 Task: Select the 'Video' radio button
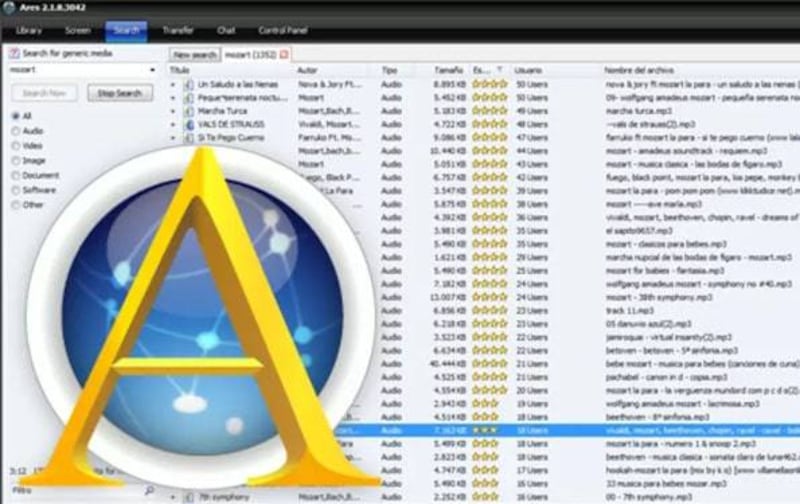16,146
